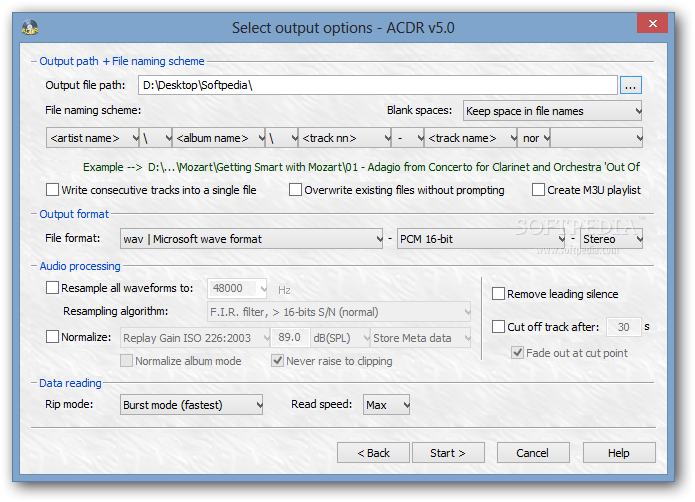Open the Rip mode Burst mode dropdown

click(191, 405)
